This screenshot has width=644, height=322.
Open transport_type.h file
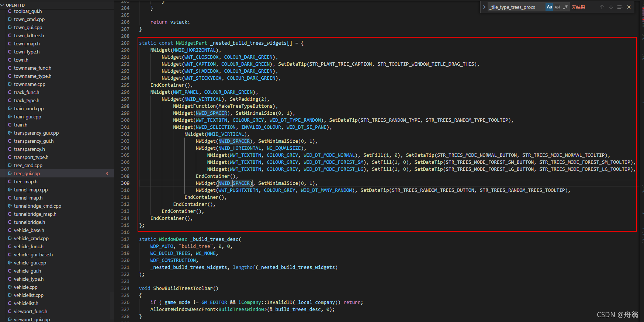(57, 157)
